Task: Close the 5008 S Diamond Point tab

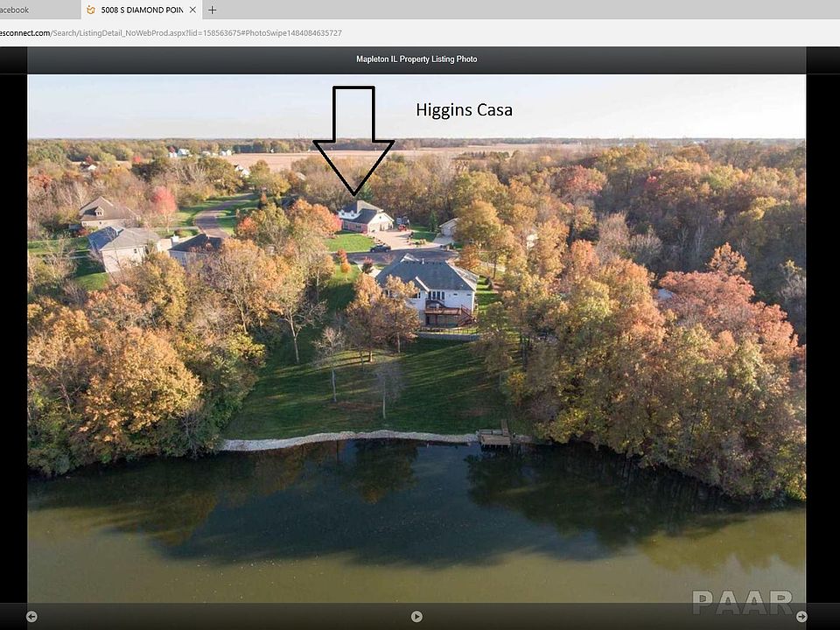Action: [192, 10]
